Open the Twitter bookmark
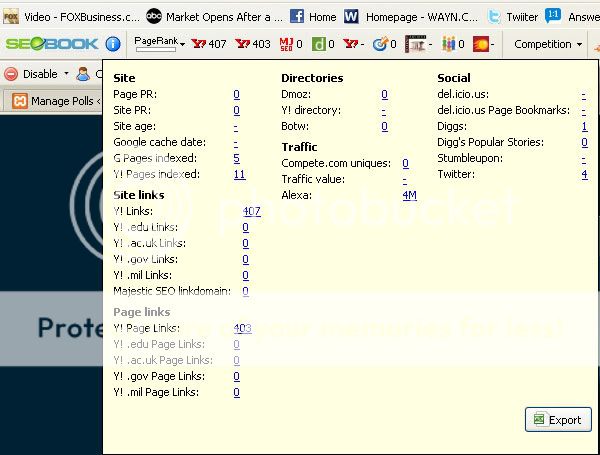Image resolution: width=600 pixels, height=455 pixels. 512,17
